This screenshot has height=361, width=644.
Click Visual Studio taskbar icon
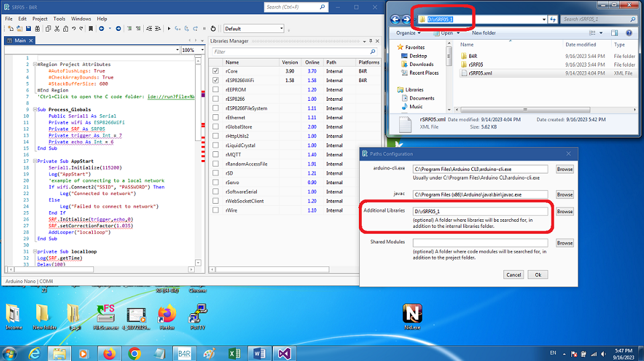[284, 354]
